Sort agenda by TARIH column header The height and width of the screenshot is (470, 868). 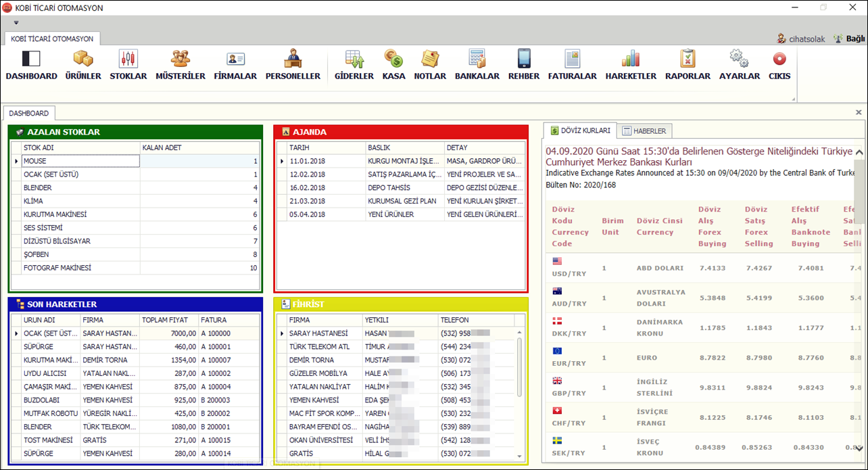[x=326, y=147]
